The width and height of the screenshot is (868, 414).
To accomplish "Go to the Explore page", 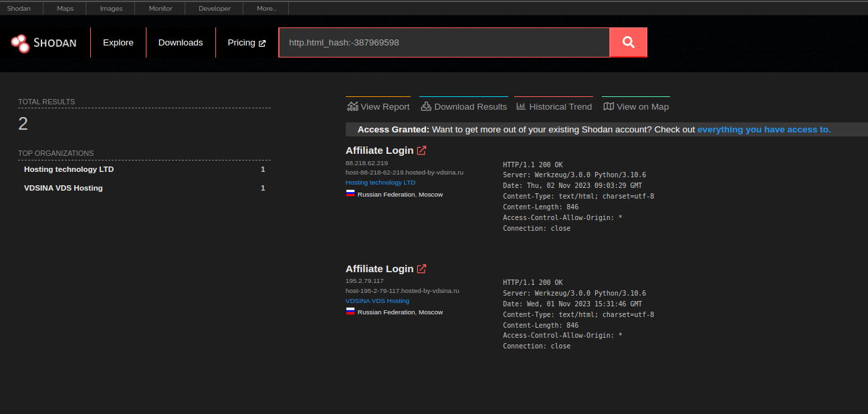I will coord(118,42).
